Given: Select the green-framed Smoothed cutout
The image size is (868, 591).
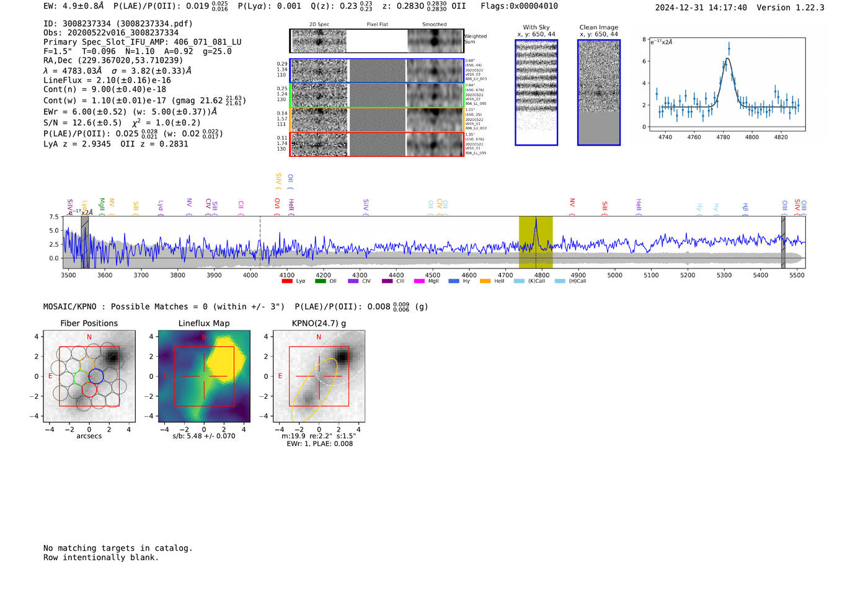Looking at the screenshot, I should [x=435, y=96].
